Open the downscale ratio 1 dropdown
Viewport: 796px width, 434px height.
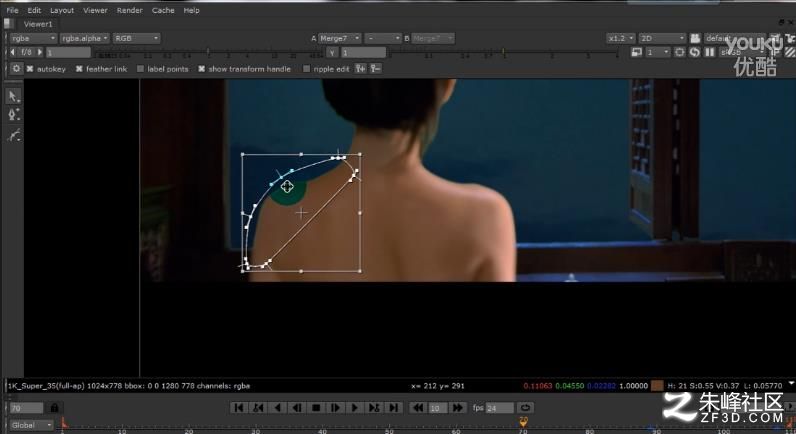(657, 52)
